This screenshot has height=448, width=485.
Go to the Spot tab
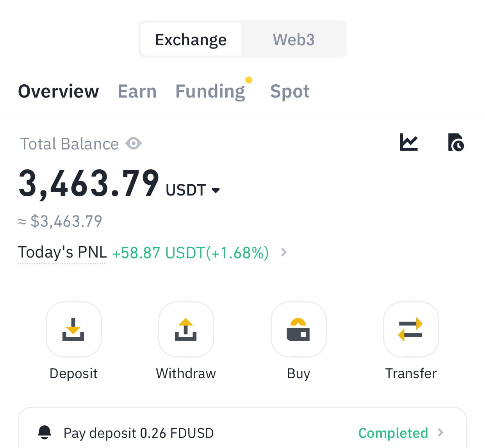tap(290, 91)
